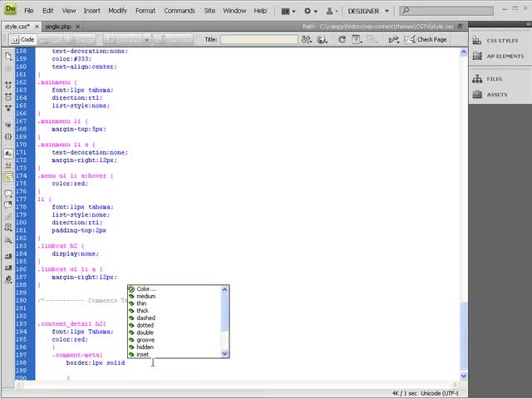Pick 'Color...' option in autocomplete list
The image size is (532, 399).
coord(145,288)
